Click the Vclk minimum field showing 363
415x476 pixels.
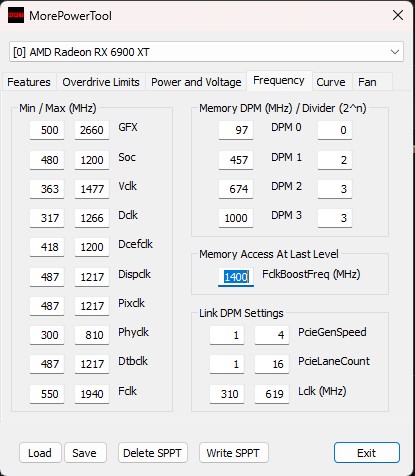[47, 189]
